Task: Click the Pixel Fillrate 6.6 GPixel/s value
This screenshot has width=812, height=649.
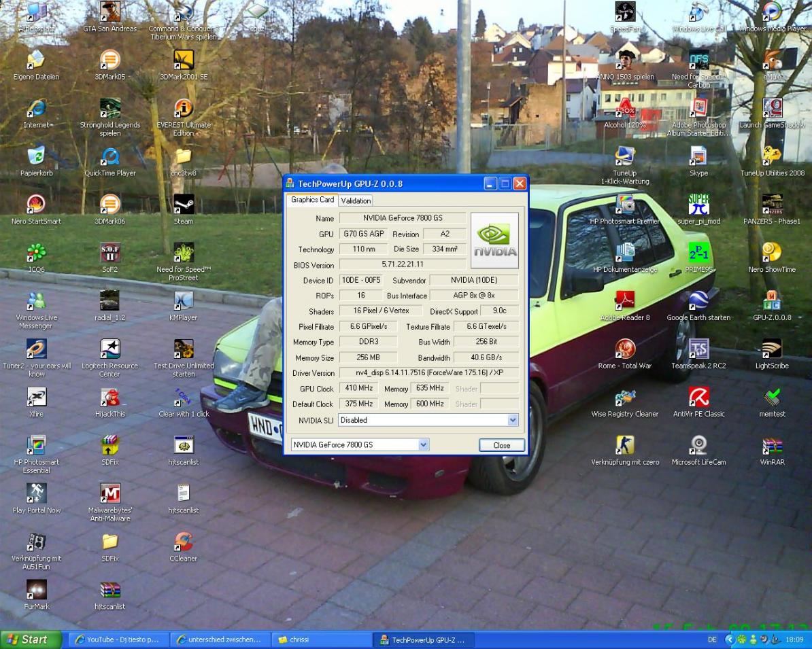Action: tap(368, 327)
